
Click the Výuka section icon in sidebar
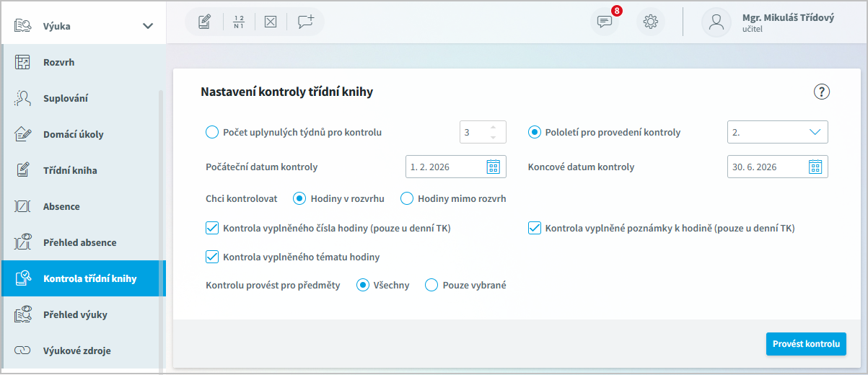pyautogui.click(x=23, y=26)
